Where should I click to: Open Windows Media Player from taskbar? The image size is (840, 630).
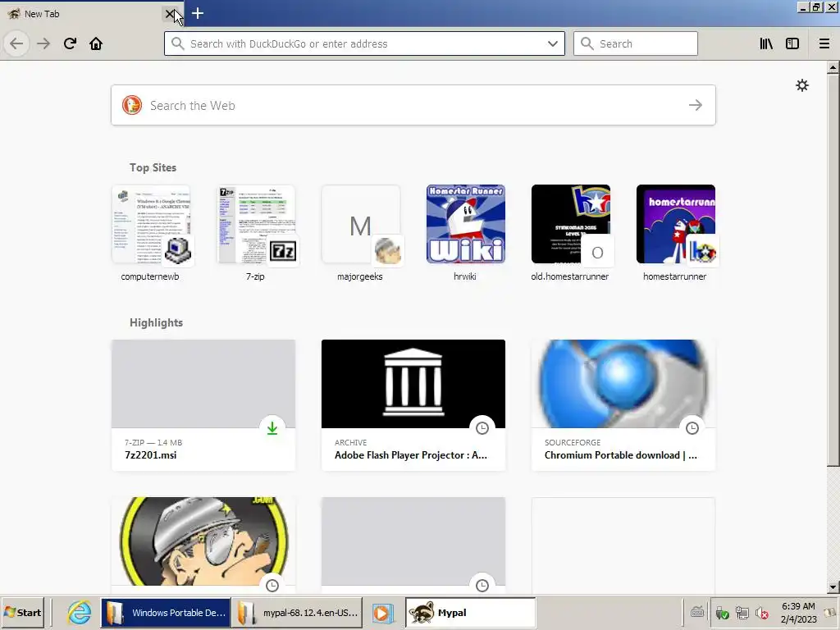(383, 612)
